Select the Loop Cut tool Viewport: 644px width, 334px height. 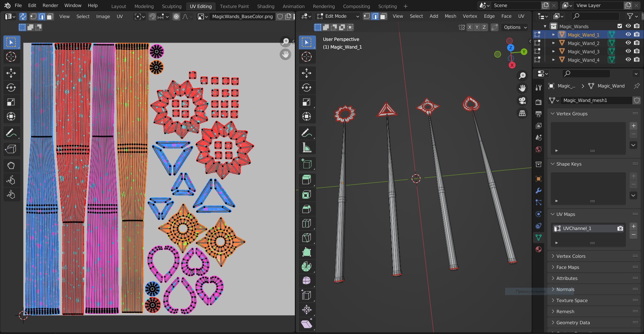point(307,223)
